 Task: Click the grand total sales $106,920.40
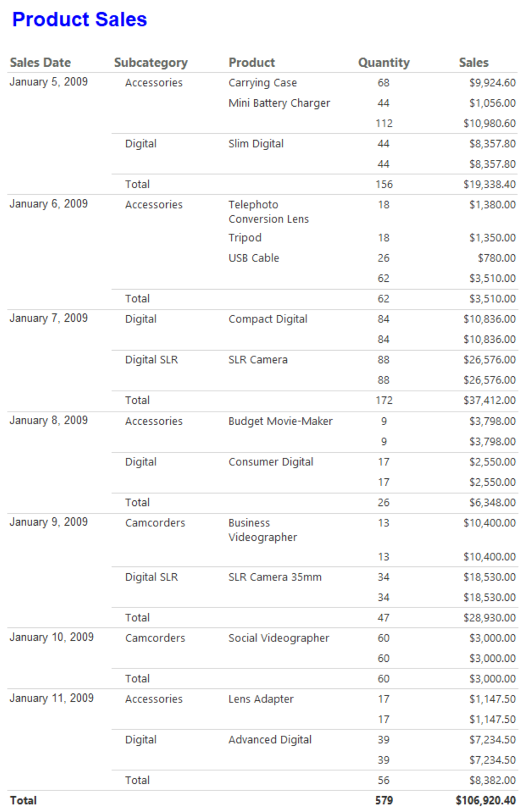[x=485, y=801]
